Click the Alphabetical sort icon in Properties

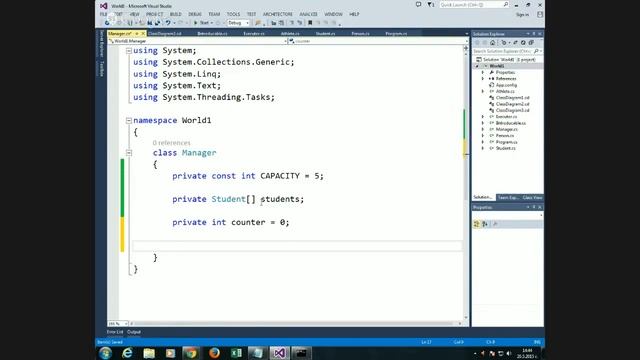click(485, 224)
